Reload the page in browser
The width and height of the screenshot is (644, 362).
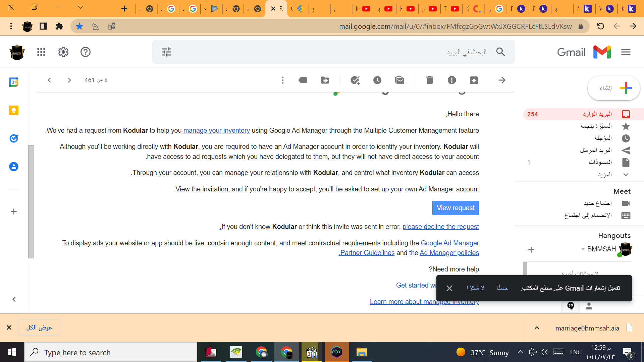click(601, 26)
